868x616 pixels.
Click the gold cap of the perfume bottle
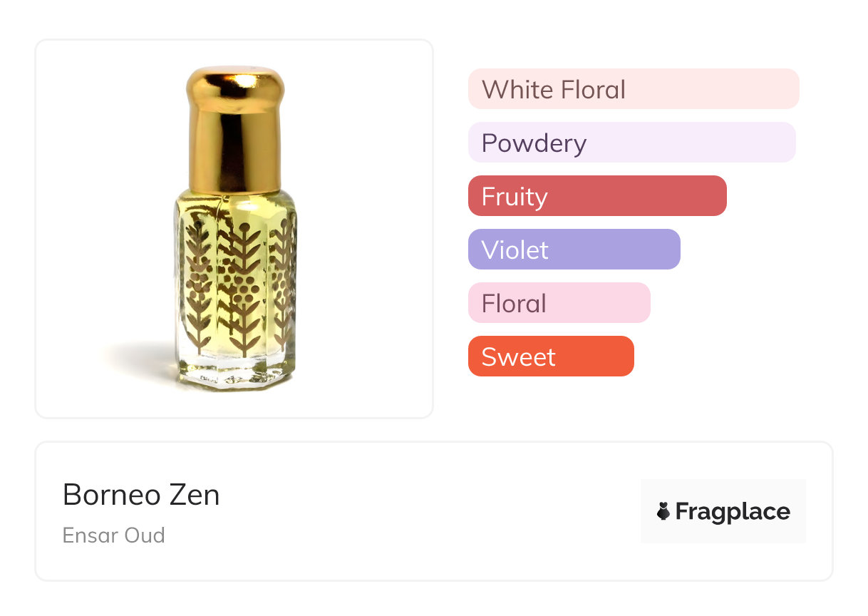coord(234,128)
